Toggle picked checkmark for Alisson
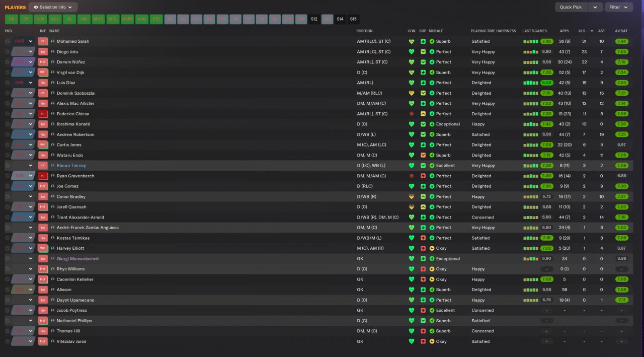This screenshot has width=644, height=357. click(x=8, y=290)
